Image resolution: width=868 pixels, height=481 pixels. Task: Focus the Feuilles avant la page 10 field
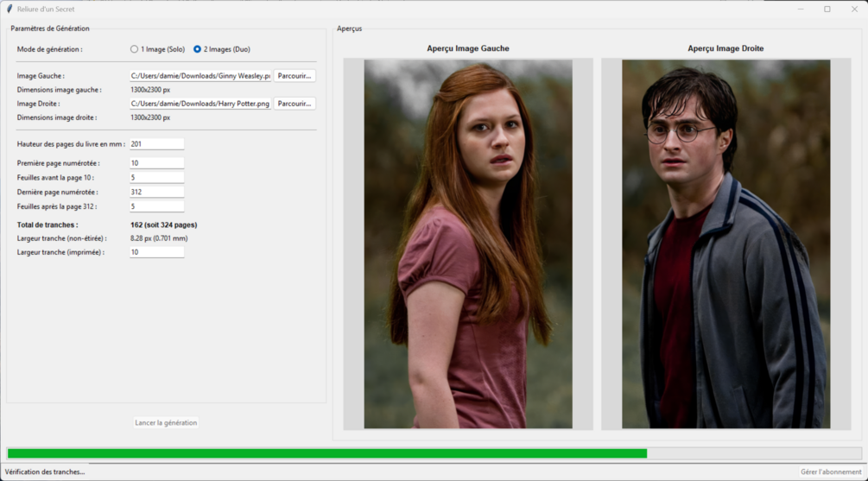[156, 178]
